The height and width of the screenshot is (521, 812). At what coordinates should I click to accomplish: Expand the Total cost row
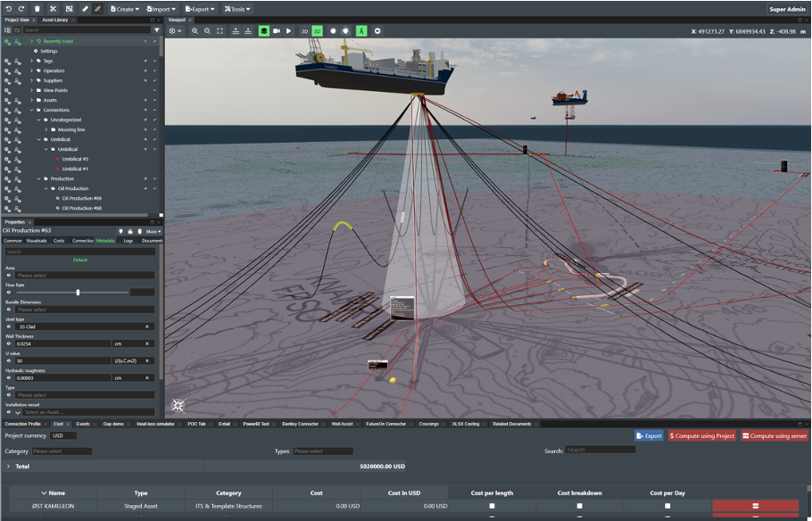pyautogui.click(x=8, y=467)
